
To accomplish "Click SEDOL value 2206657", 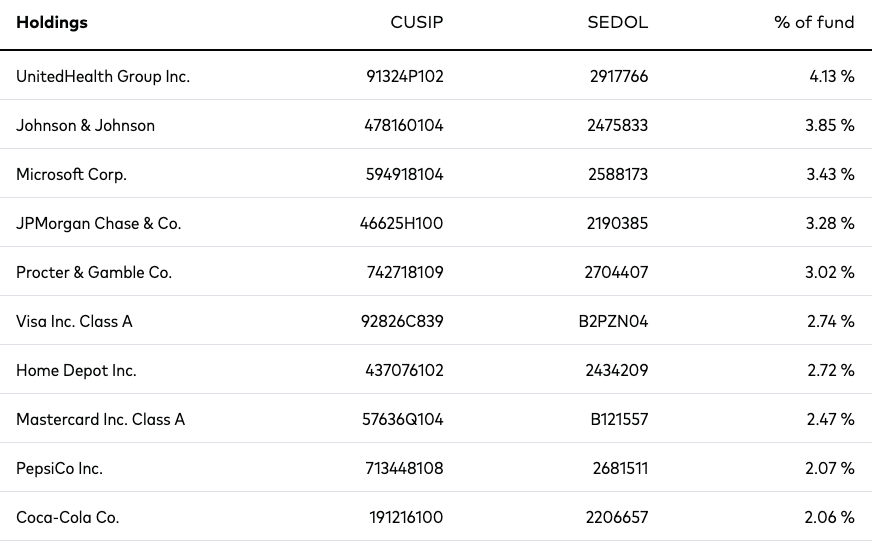I will coord(617,517).
